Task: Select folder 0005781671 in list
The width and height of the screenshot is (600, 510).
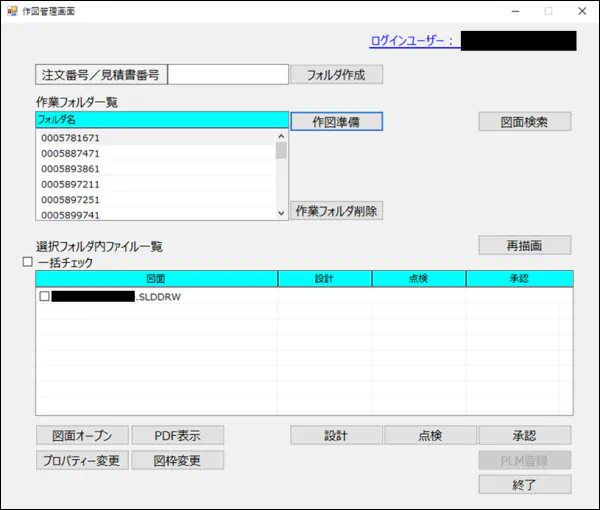Action: 157,138
